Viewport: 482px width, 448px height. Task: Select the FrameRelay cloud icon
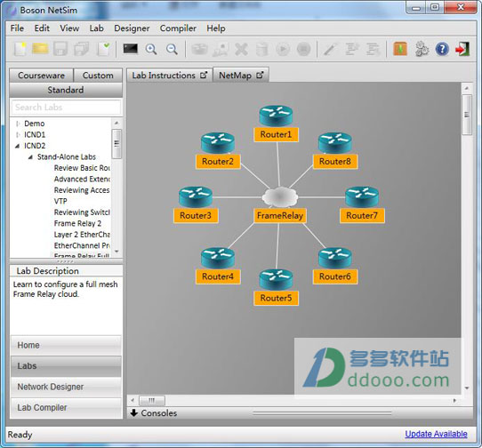(x=280, y=196)
